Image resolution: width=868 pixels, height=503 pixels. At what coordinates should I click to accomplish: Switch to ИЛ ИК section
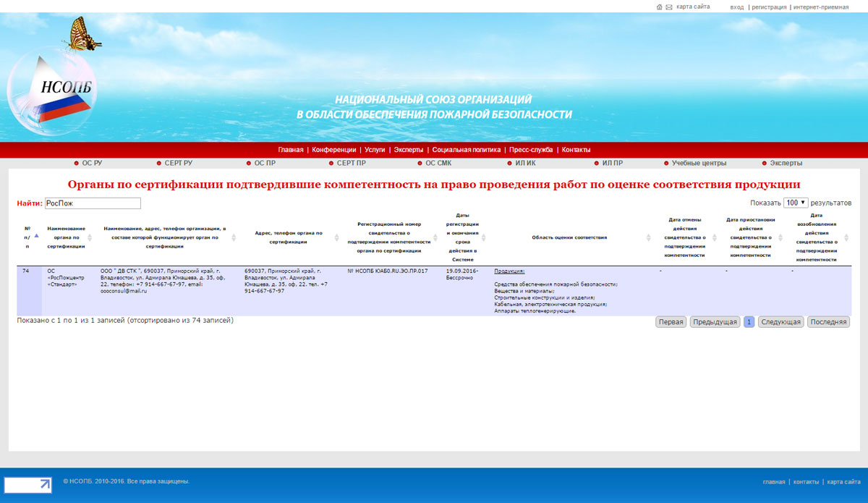click(525, 164)
